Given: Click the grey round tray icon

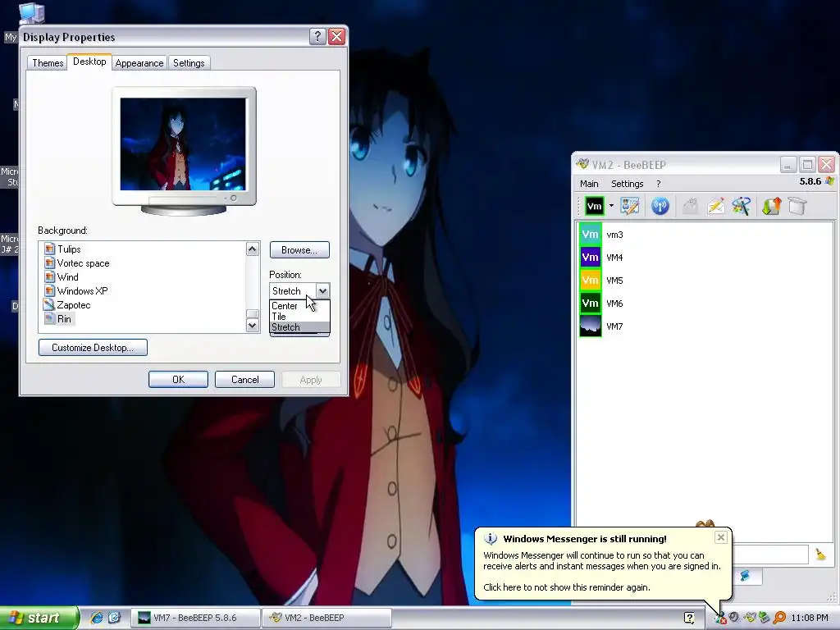Looking at the screenshot, I should (734, 618).
